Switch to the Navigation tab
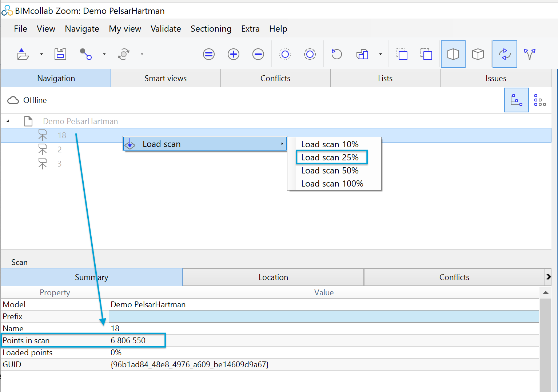The image size is (558, 392). pyautogui.click(x=56, y=78)
